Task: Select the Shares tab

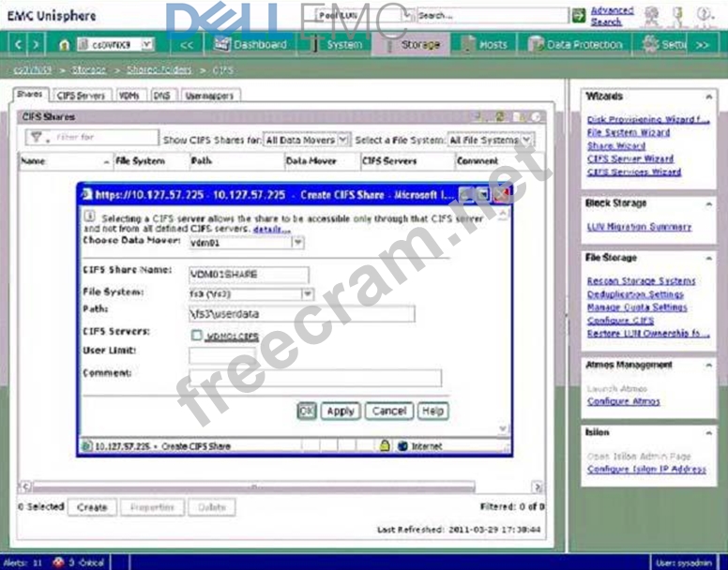Action: click(x=30, y=94)
